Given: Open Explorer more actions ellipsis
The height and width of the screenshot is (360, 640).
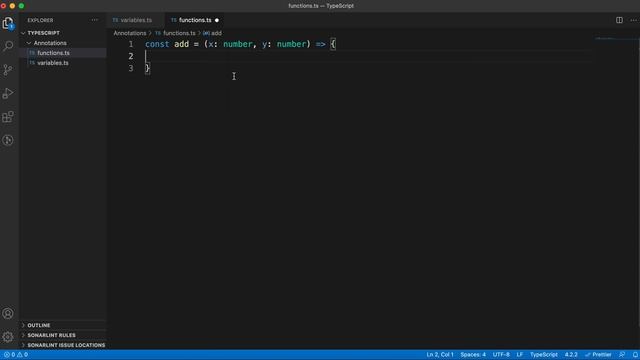Looking at the screenshot, I should (95, 20).
